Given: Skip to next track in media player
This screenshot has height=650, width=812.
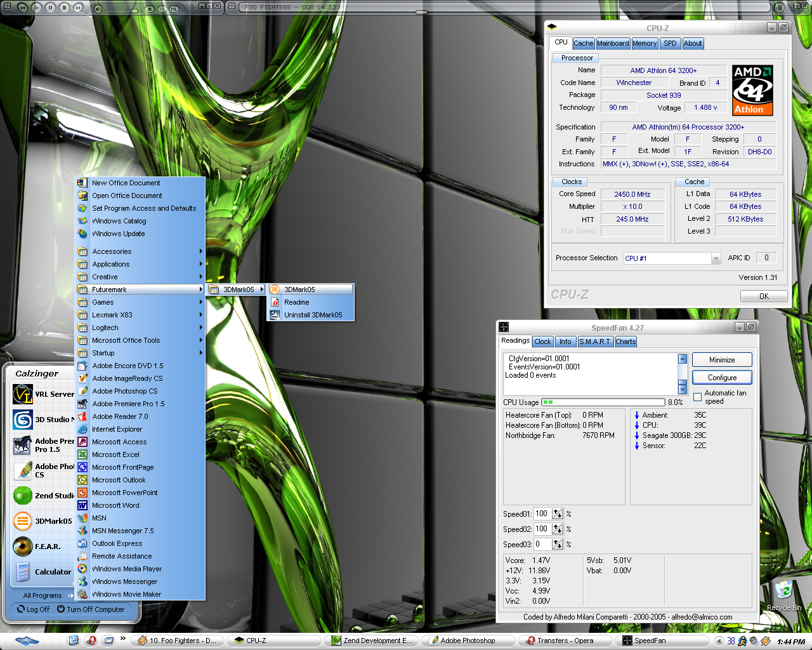Looking at the screenshot, I should [x=78, y=8].
